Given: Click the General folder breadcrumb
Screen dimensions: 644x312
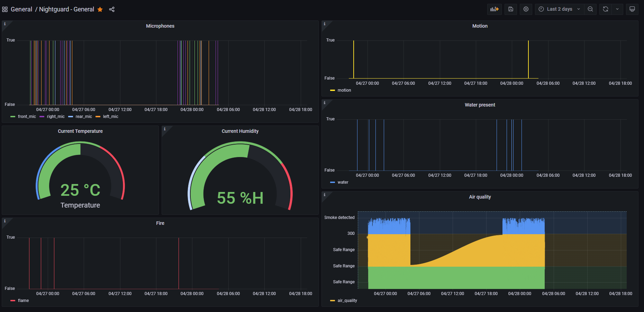Looking at the screenshot, I should pos(21,9).
